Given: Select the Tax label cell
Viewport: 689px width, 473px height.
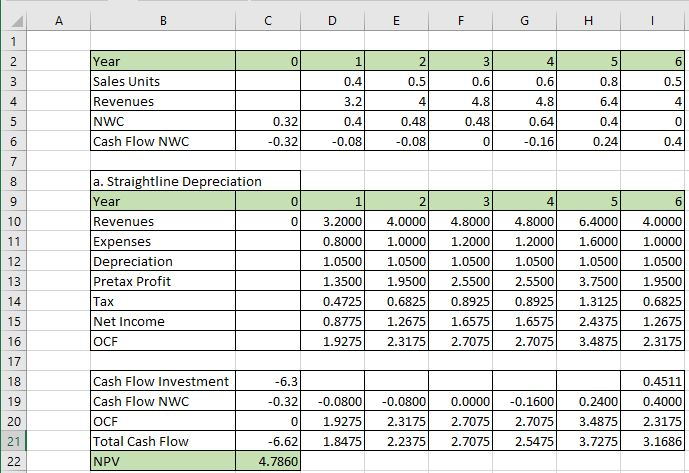Looking at the screenshot, I should (x=161, y=301).
